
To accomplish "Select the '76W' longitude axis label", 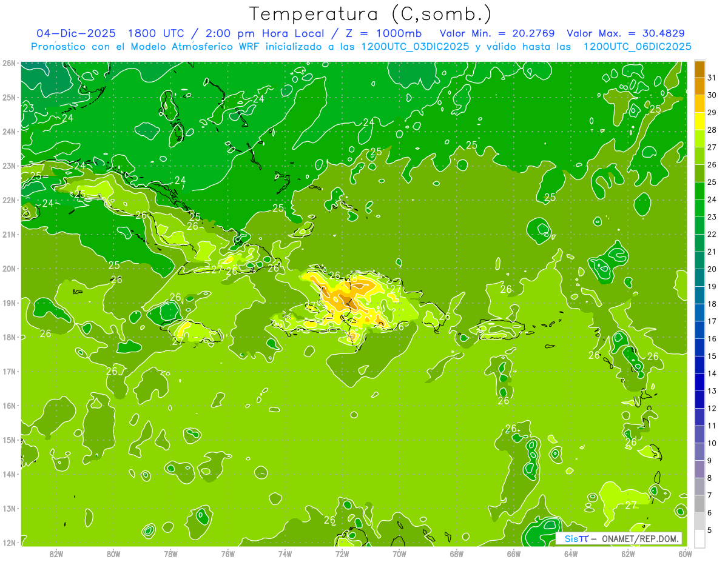I will point(227,554).
